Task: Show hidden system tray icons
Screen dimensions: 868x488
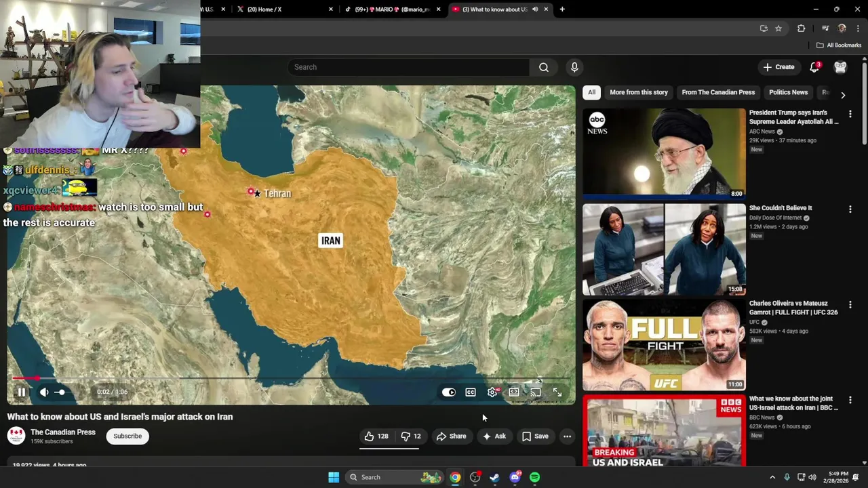Action: pos(772,477)
